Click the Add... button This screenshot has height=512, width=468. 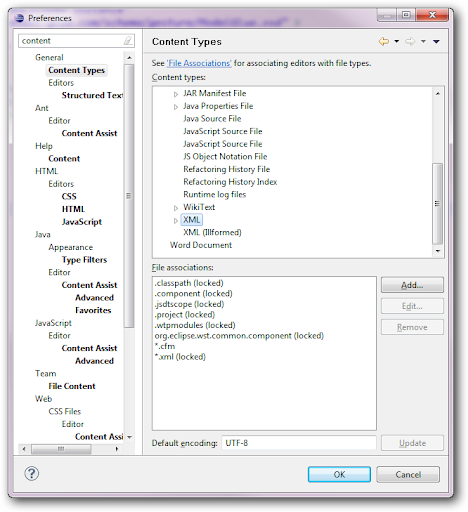pos(412,285)
